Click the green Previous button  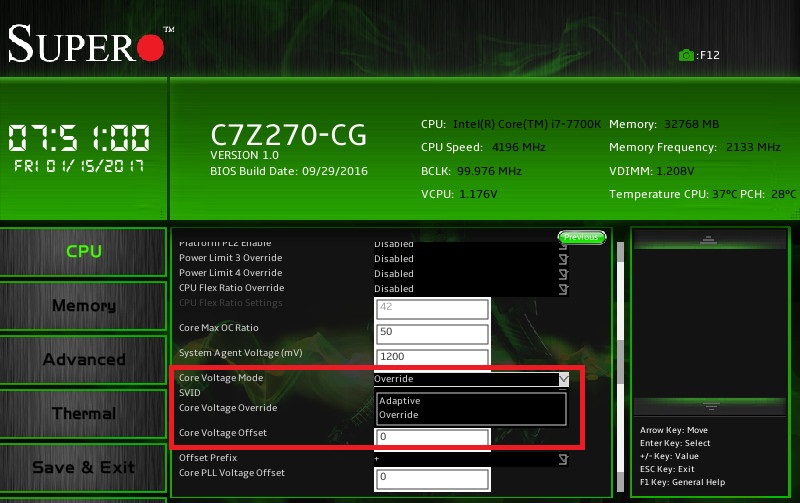[x=582, y=237]
